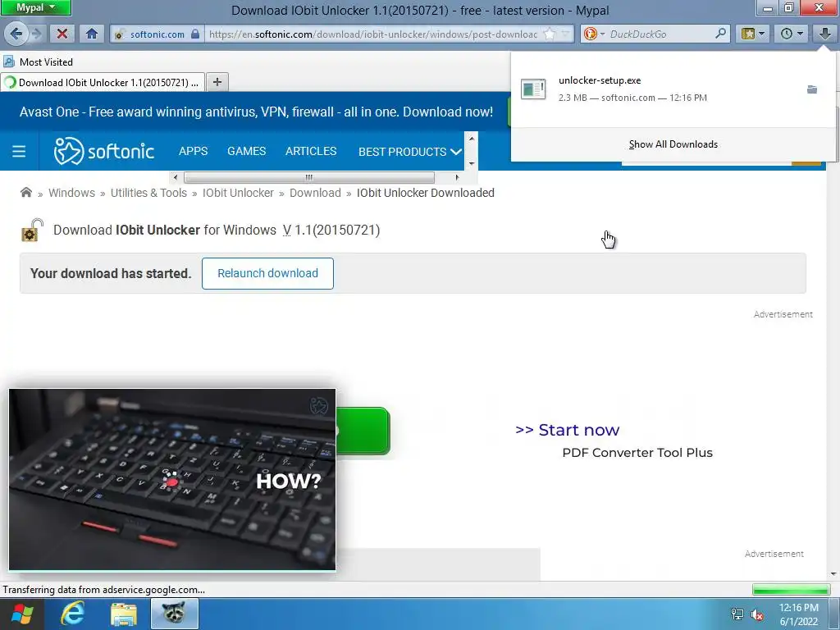Open the Mypal application menu button

[36, 7]
